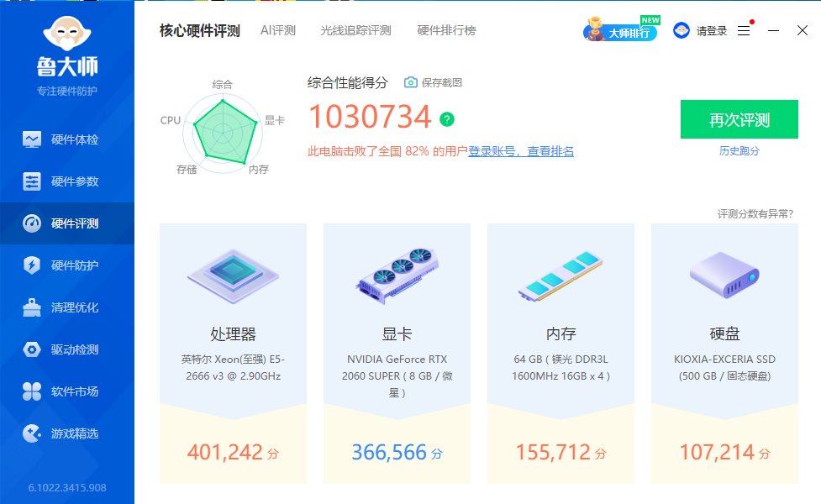
Task: Click the 游戏精选 pacman icon
Action: (x=32, y=433)
